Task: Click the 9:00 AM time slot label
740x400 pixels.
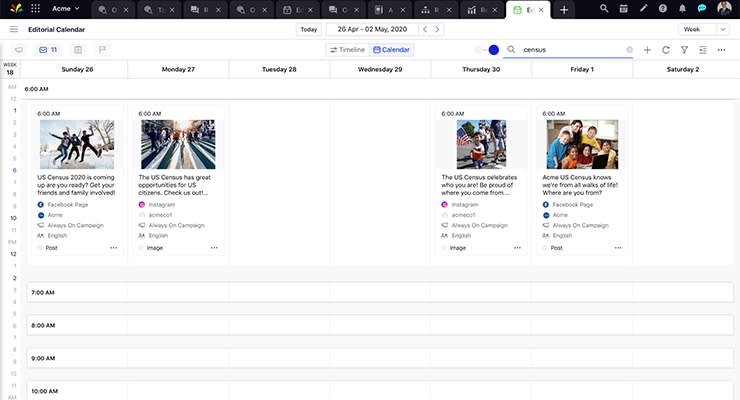Action: [43, 358]
